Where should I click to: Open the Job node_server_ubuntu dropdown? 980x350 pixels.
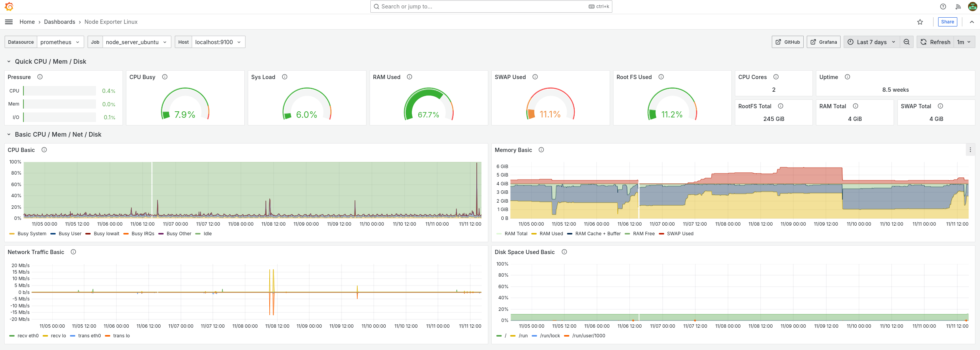137,42
